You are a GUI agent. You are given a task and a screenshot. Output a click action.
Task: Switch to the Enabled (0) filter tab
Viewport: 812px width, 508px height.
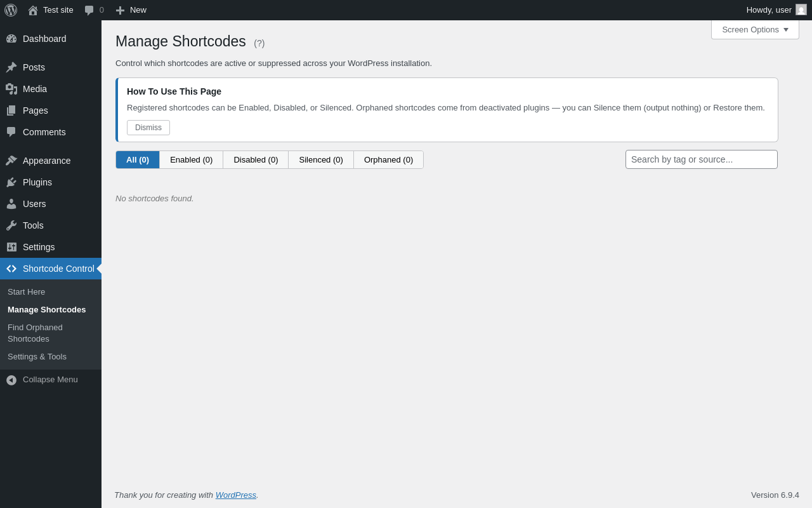[192, 159]
